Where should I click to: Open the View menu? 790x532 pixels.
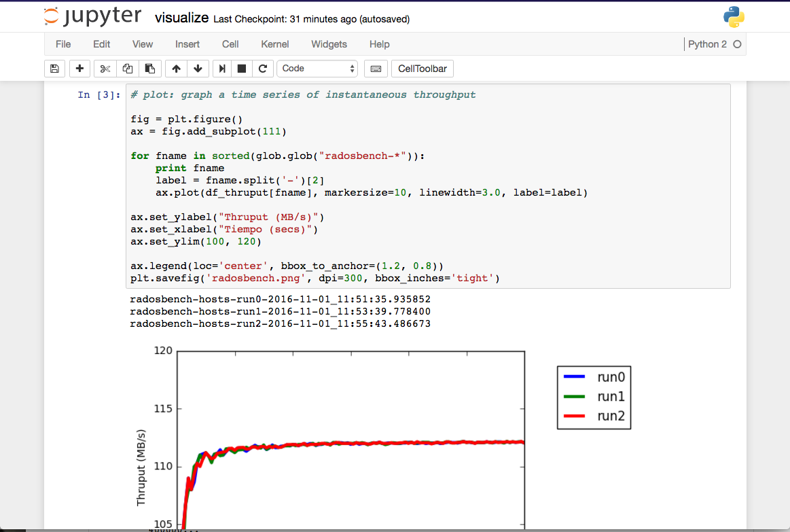tap(143, 44)
